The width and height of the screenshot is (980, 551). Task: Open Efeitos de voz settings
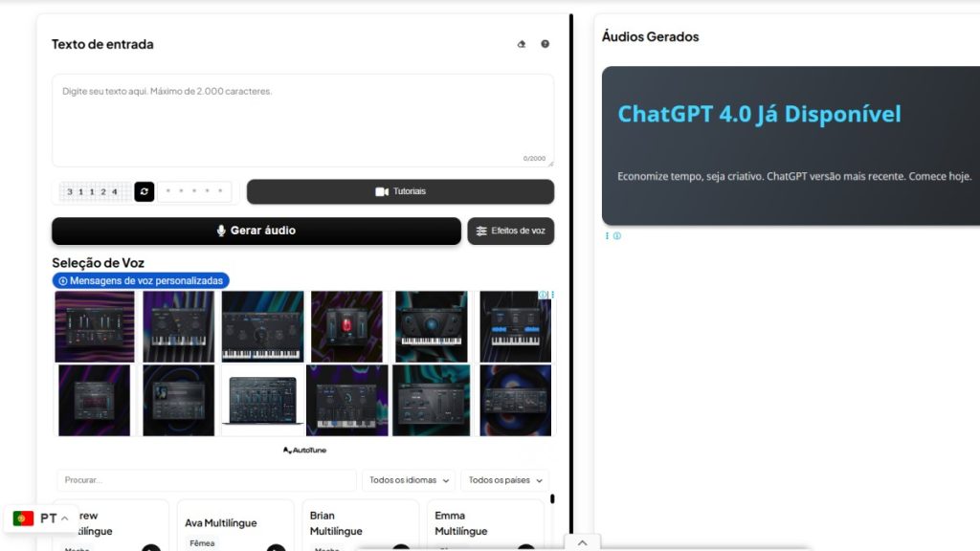tap(510, 231)
